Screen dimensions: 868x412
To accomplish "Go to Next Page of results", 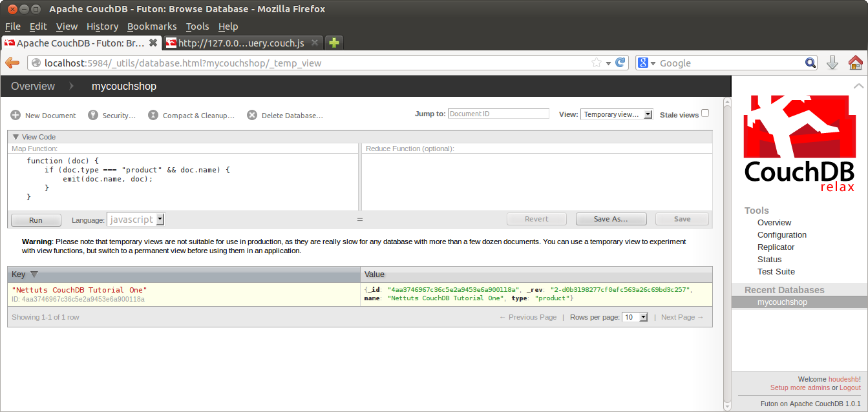I will pos(683,317).
